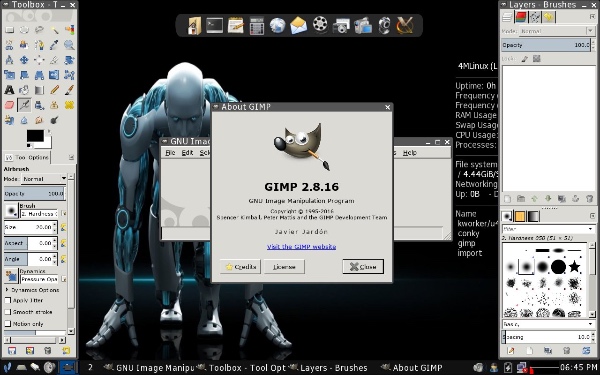This screenshot has width=600, height=375.
Task: Enable the Smooth stroke checkbox
Action: (x=8, y=312)
